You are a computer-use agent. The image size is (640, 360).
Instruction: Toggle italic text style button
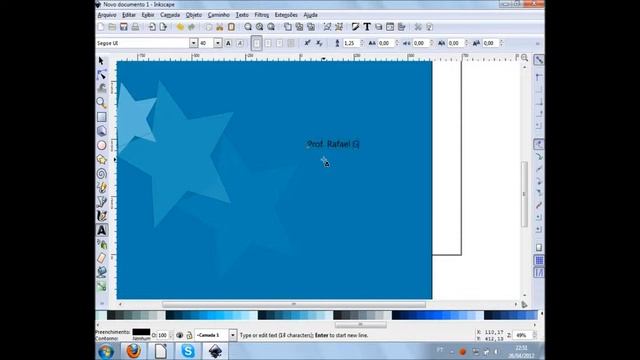pos(240,43)
